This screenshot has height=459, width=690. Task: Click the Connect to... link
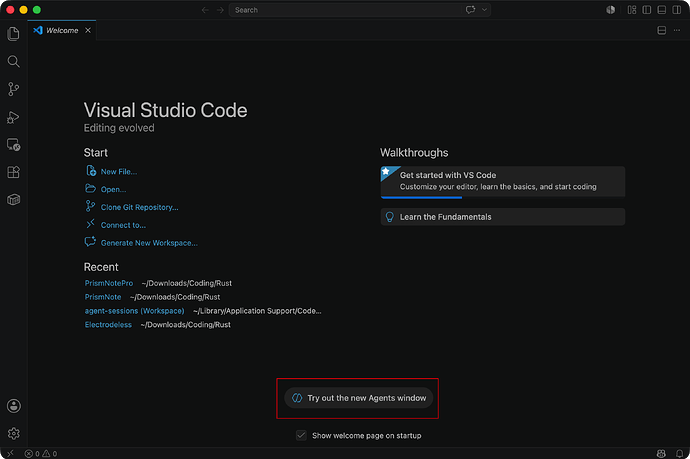click(123, 225)
